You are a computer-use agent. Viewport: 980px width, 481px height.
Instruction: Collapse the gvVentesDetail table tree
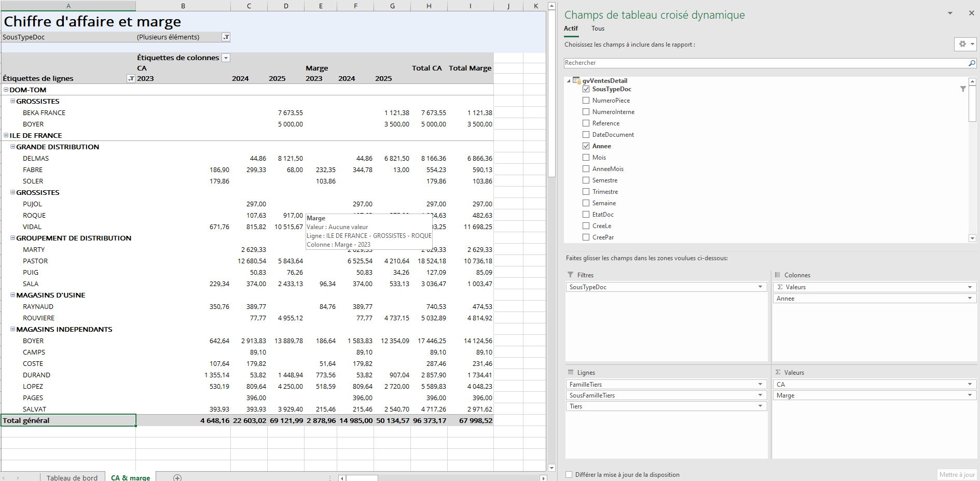tap(569, 81)
